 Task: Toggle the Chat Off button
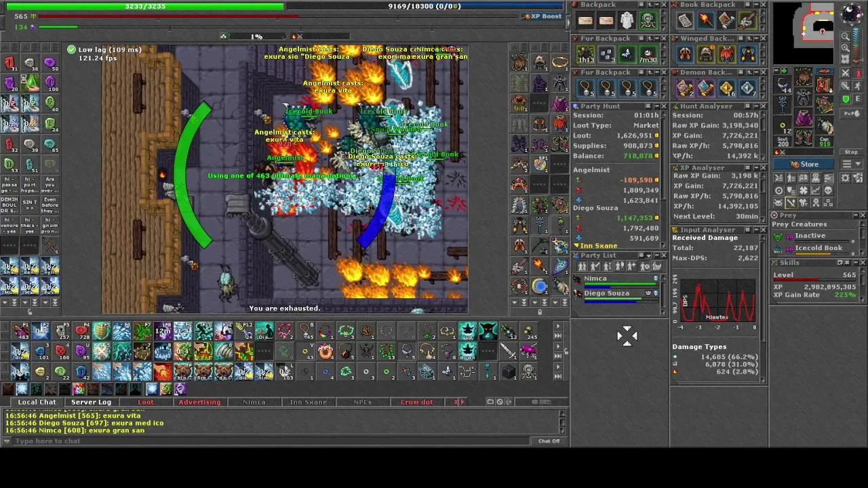click(549, 441)
